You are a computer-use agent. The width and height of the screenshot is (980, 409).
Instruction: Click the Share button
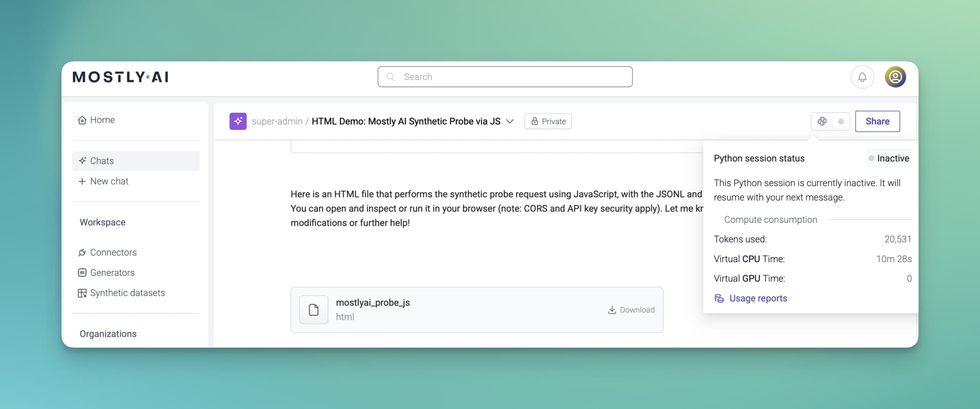(x=877, y=121)
